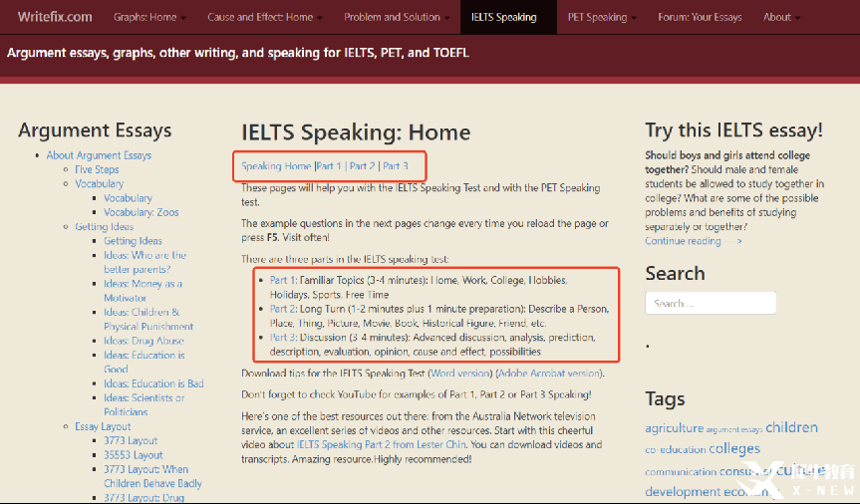
Task: Open the parent Getting Ideas sidebar link
Action: [x=105, y=226]
